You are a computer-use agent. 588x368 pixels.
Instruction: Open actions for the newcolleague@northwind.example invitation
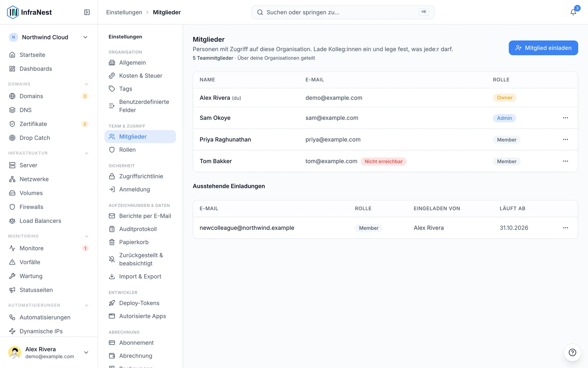coord(565,228)
